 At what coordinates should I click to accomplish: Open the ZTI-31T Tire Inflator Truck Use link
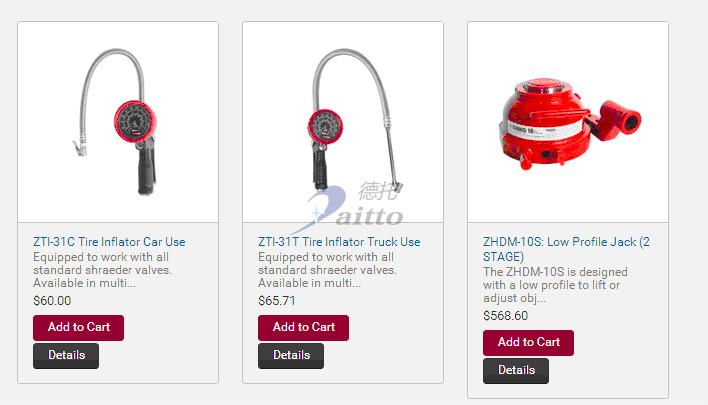tap(339, 242)
